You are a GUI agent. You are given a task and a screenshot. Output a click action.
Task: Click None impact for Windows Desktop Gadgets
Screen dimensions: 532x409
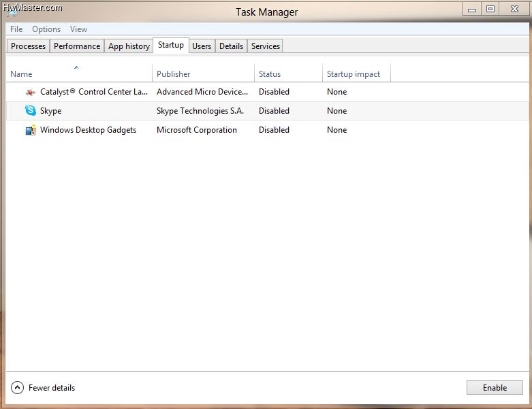click(x=337, y=130)
